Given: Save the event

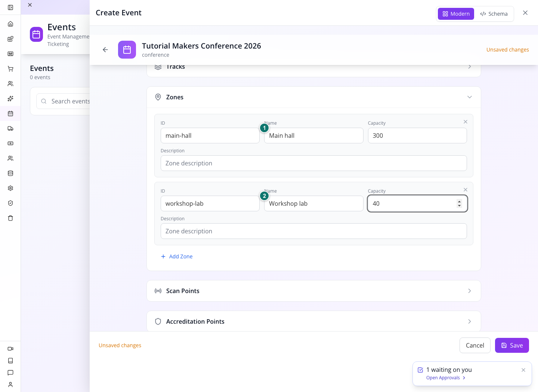Looking at the screenshot, I should coord(512,345).
